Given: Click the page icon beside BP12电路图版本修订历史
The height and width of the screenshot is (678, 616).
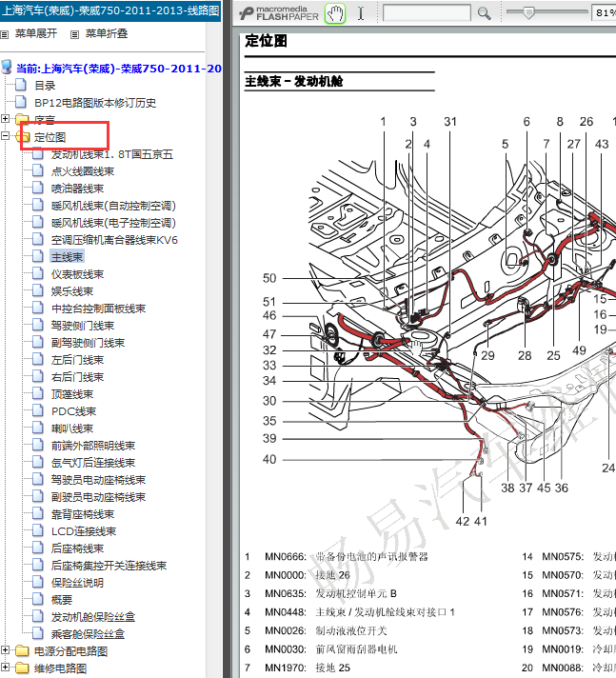Looking at the screenshot, I should tap(21, 102).
